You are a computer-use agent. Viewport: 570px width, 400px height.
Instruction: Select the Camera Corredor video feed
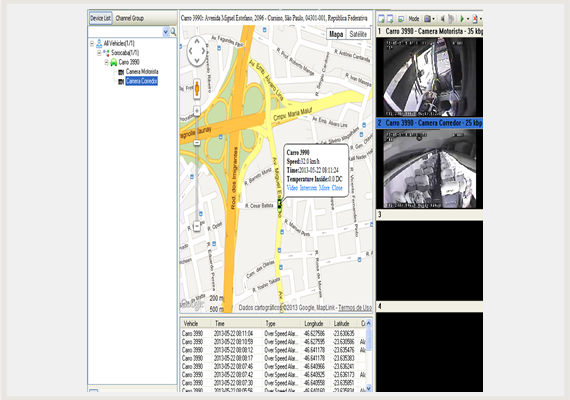pos(430,169)
